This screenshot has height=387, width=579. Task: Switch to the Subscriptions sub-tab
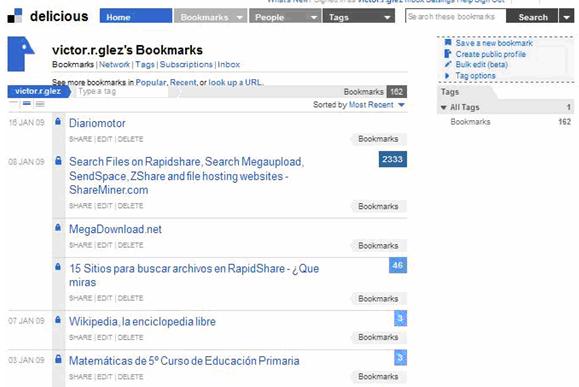pyautogui.click(x=186, y=64)
